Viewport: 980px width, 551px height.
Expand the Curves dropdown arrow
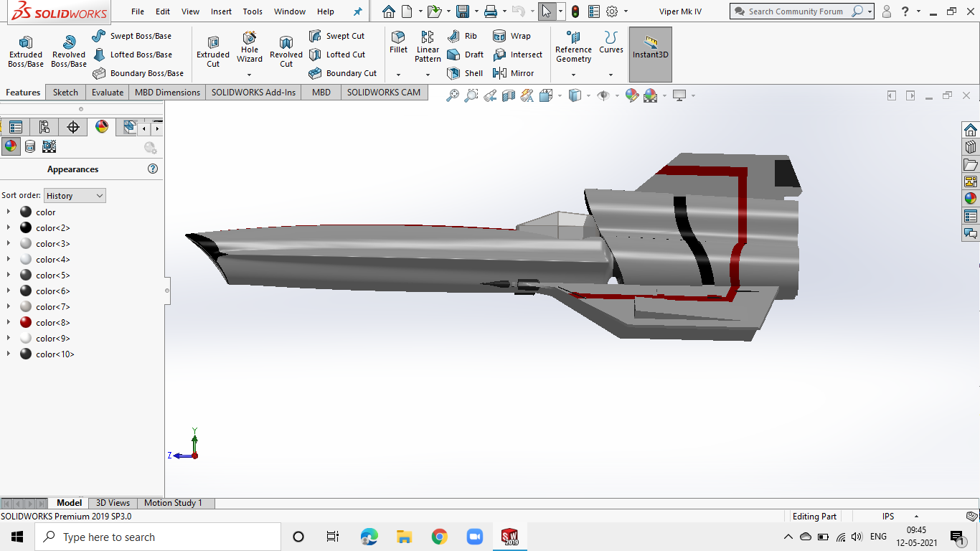(x=611, y=75)
